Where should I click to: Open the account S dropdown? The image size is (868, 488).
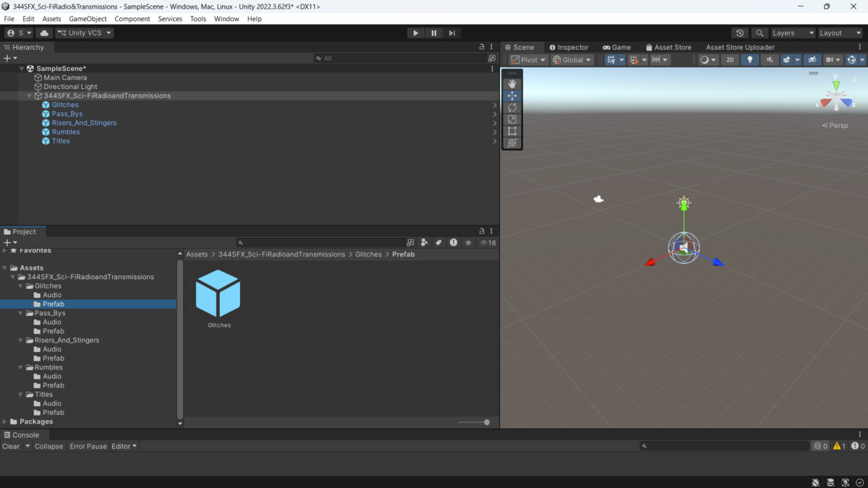coord(20,33)
